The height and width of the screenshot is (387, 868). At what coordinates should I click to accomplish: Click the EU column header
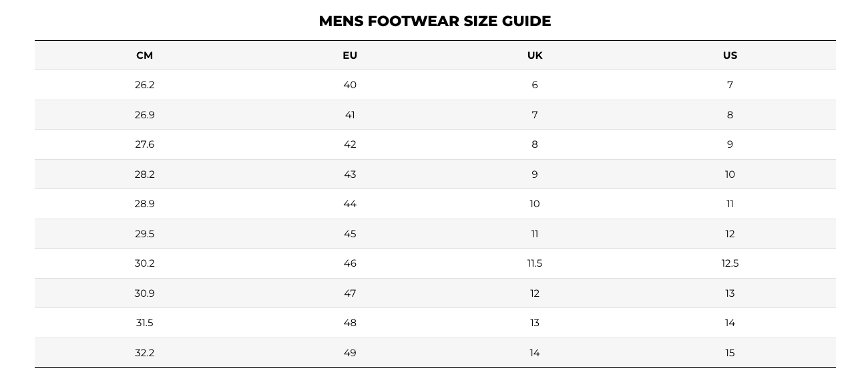350,55
